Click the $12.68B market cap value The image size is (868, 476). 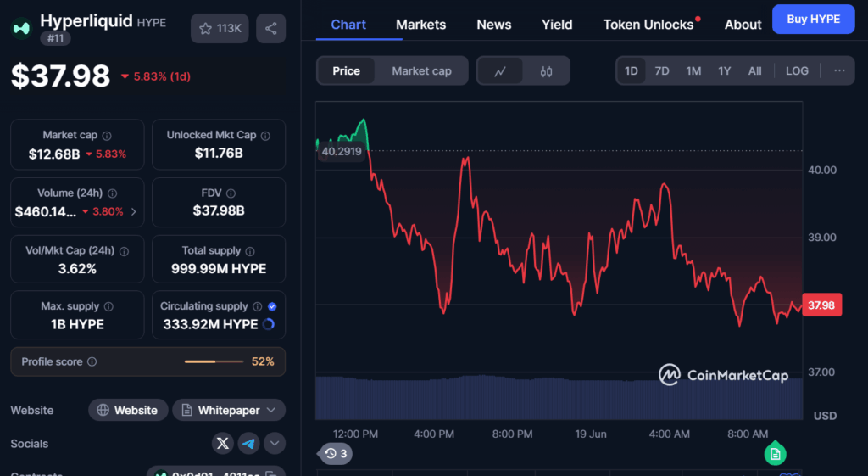pyautogui.click(x=54, y=154)
